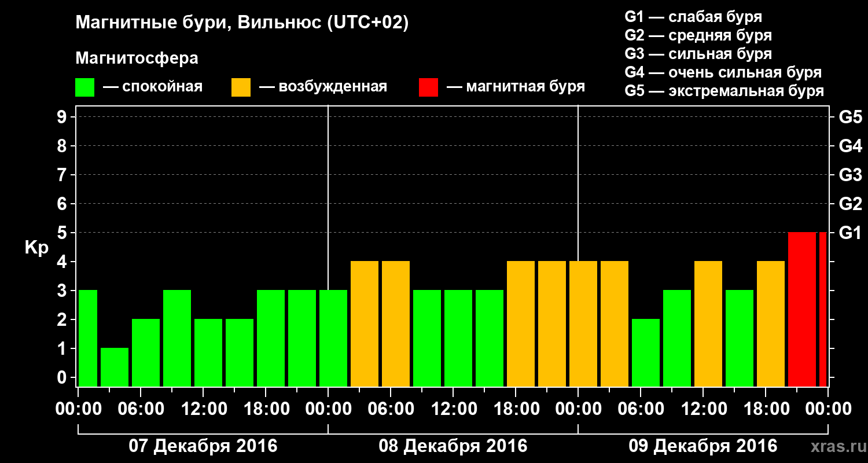Click the '— магнитная буря' legend label
Screen dimensions: 868x463
516,87
